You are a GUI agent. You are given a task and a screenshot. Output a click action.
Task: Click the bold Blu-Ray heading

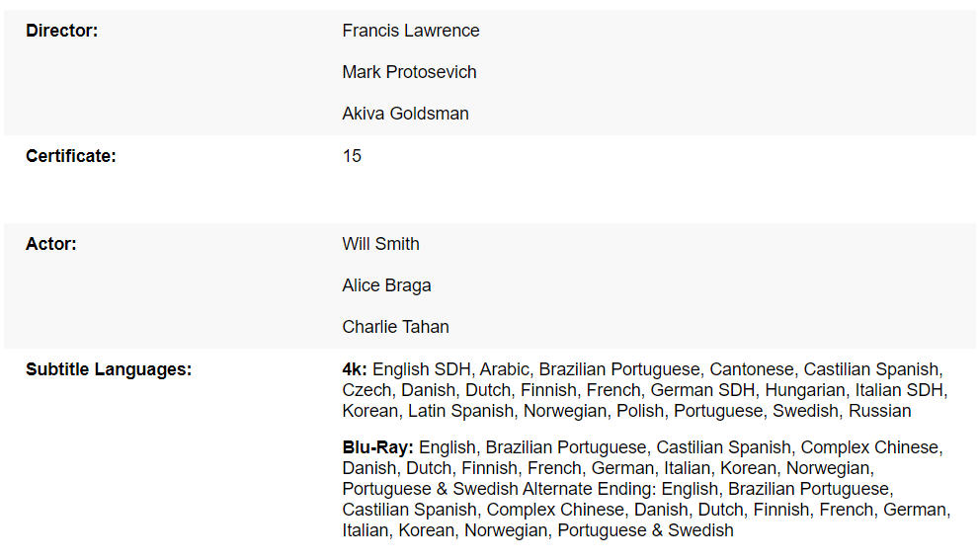(377, 447)
